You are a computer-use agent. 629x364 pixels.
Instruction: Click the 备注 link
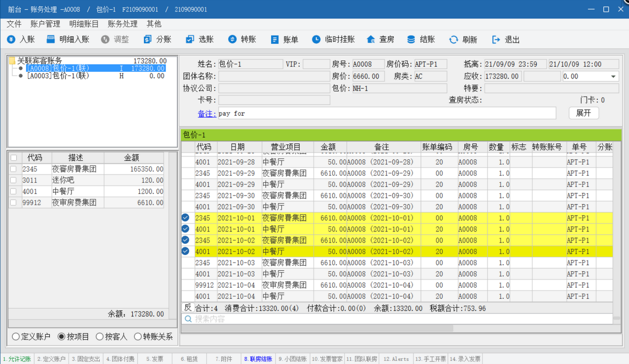pos(207,114)
